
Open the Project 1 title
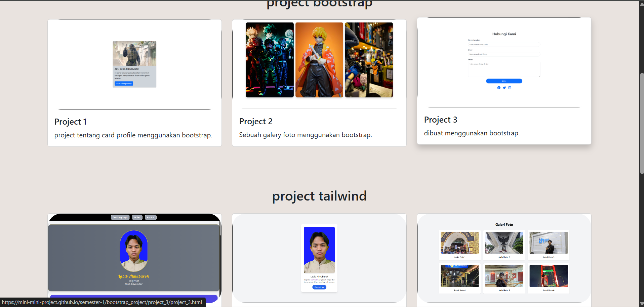[71, 122]
